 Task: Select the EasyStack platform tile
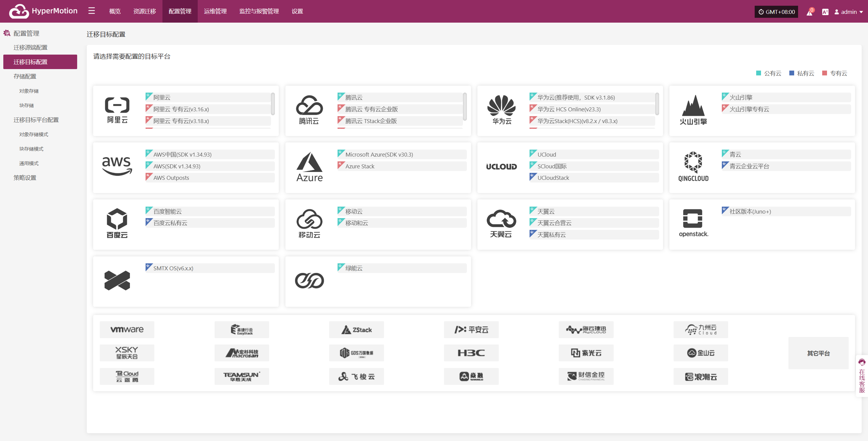click(x=242, y=330)
